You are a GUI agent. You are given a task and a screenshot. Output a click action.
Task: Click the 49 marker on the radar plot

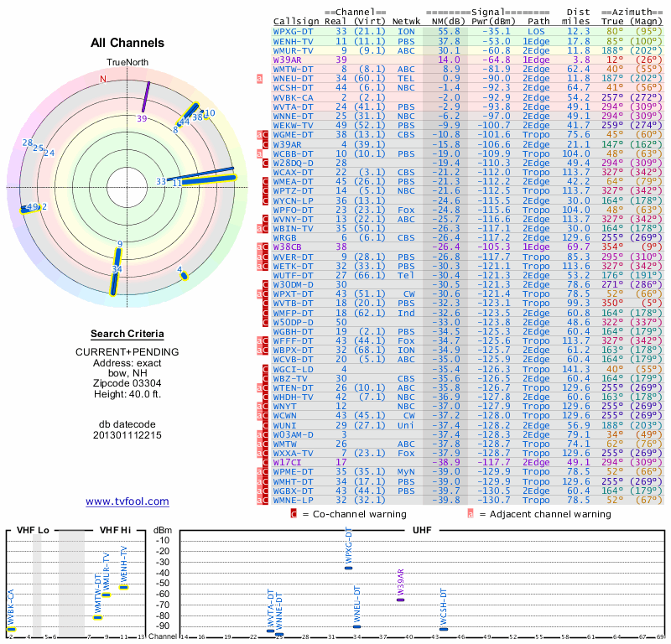tap(33, 206)
